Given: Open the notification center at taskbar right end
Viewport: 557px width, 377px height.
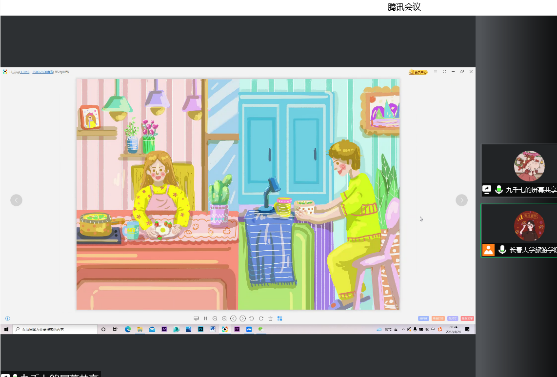Looking at the screenshot, I should tap(467, 329).
